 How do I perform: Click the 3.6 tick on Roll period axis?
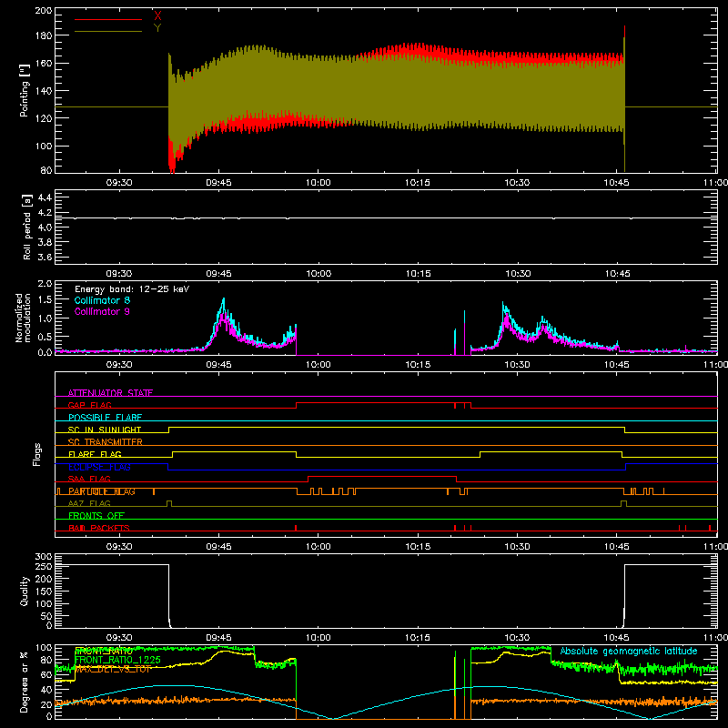(45, 257)
